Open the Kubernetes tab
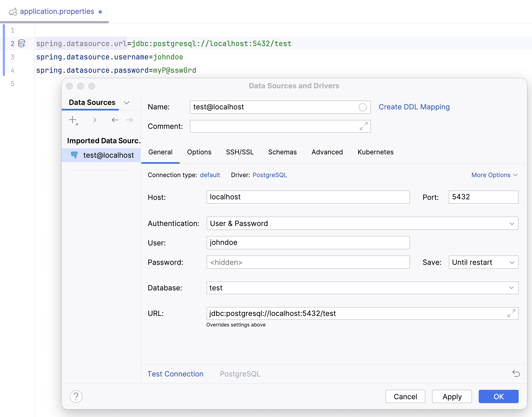Image resolution: width=532 pixels, height=417 pixels. [375, 152]
